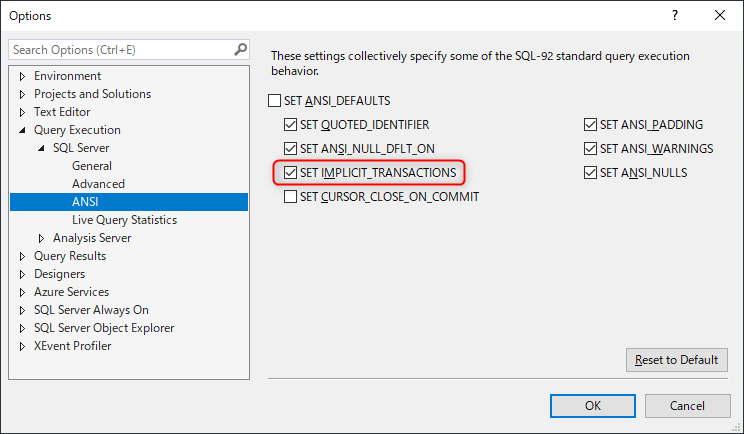Enable SET CURSOR_CLOSE_ON_COMMIT checkbox
Viewport: 744px width, 434px height.
291,197
